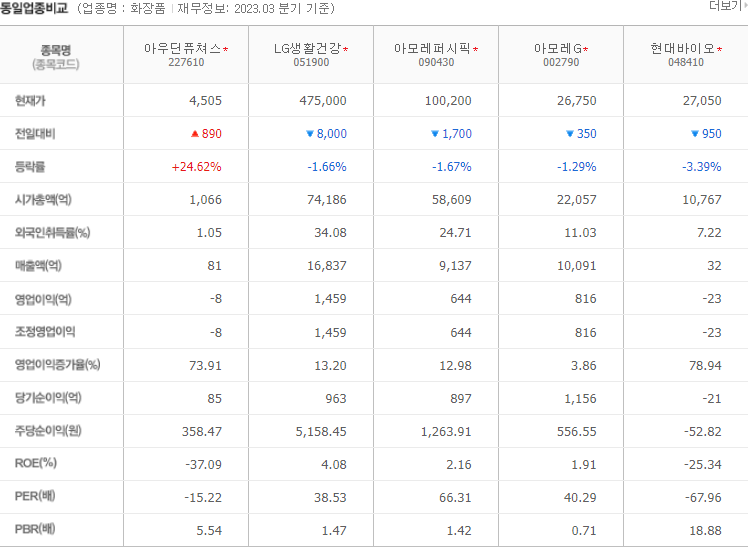Screen dimensions: 752x555
Task: Click blue down arrow next to 8,000
Action: pos(310,134)
